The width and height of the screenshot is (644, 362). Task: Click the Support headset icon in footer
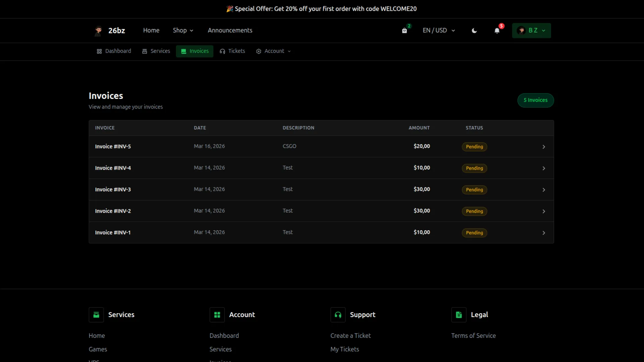click(x=338, y=315)
